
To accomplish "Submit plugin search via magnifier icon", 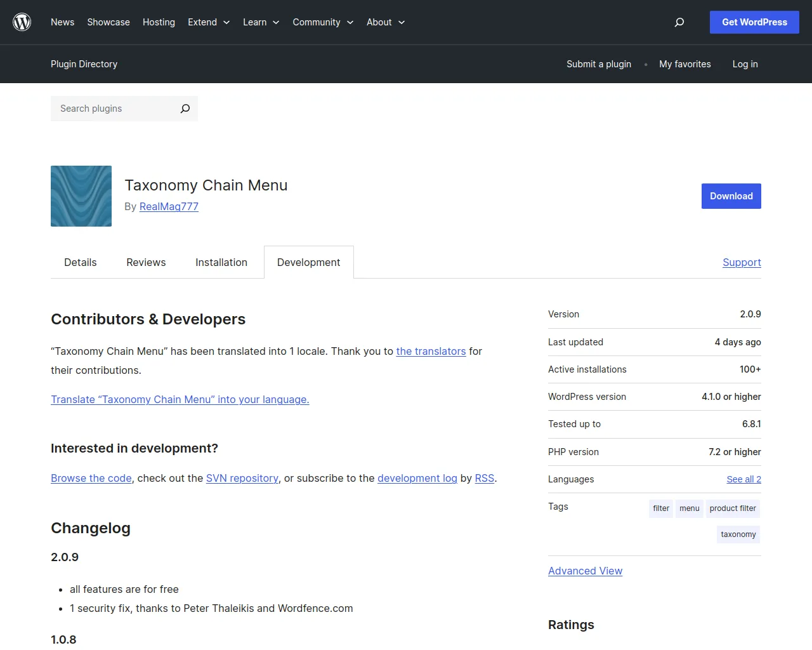I will (x=185, y=109).
